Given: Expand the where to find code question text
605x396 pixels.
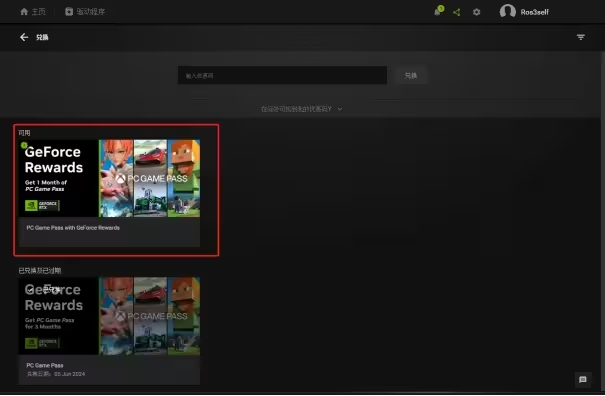Looking at the screenshot, I should 296,109.
